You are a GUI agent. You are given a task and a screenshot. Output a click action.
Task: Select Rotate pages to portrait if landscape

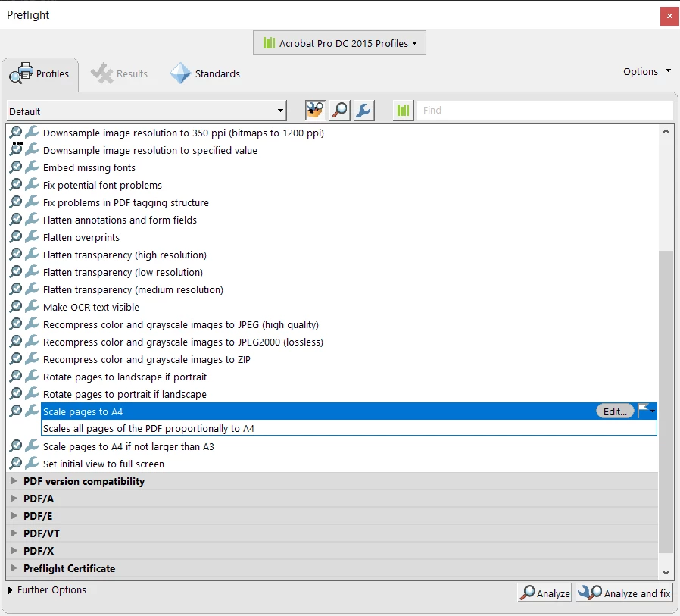pos(125,394)
